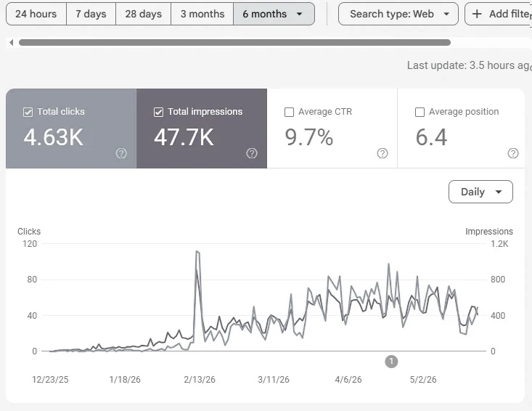Screen dimensions: 532x411
Task: Click the 47.7K total impressions value
Action: (184, 137)
